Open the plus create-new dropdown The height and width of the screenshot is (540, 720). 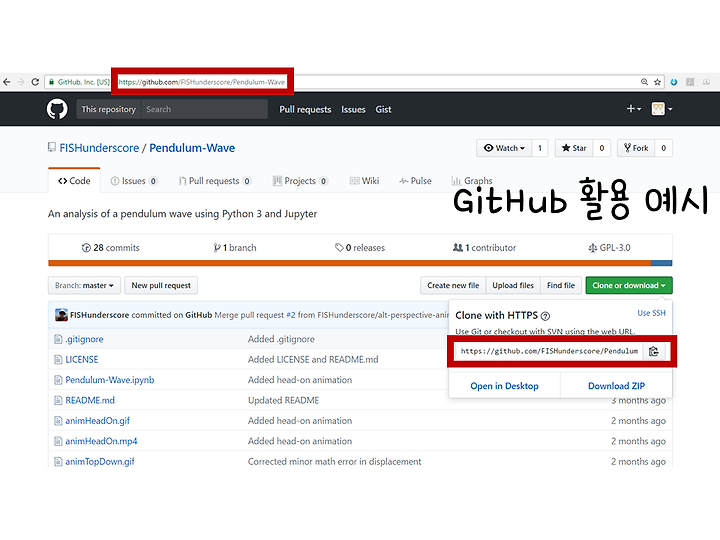tap(634, 109)
